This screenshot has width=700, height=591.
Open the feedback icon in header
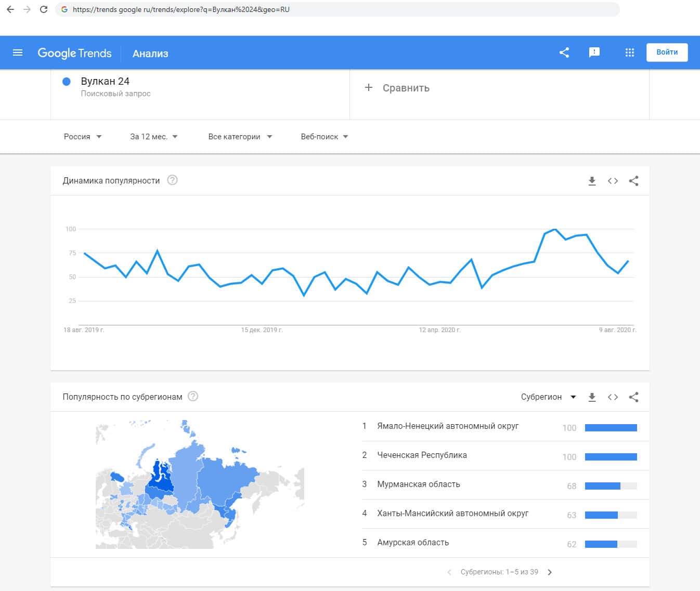[594, 52]
